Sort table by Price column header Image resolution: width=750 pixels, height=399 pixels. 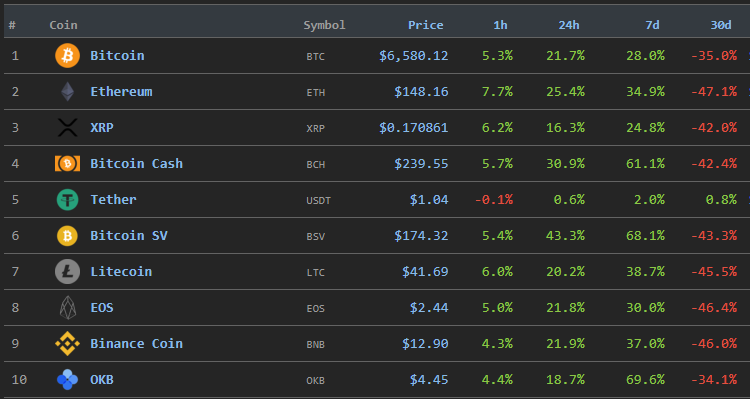[x=425, y=25]
